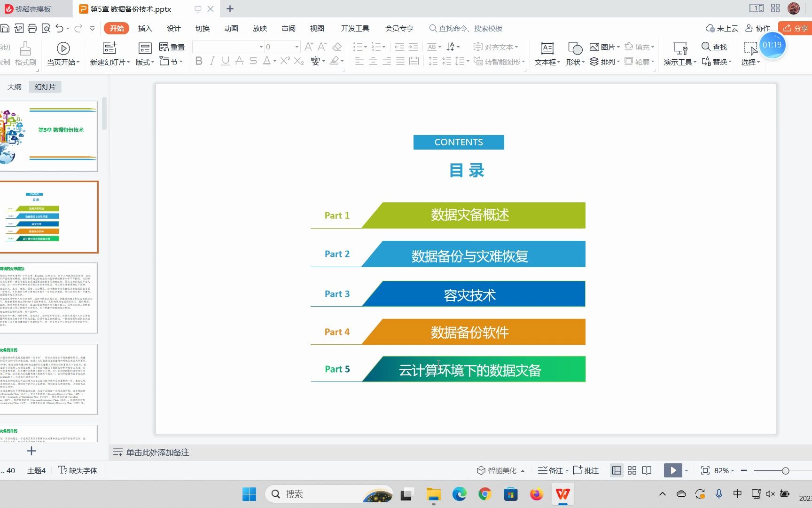
Task: Switch to the Outline panel tab
Action: [15, 87]
